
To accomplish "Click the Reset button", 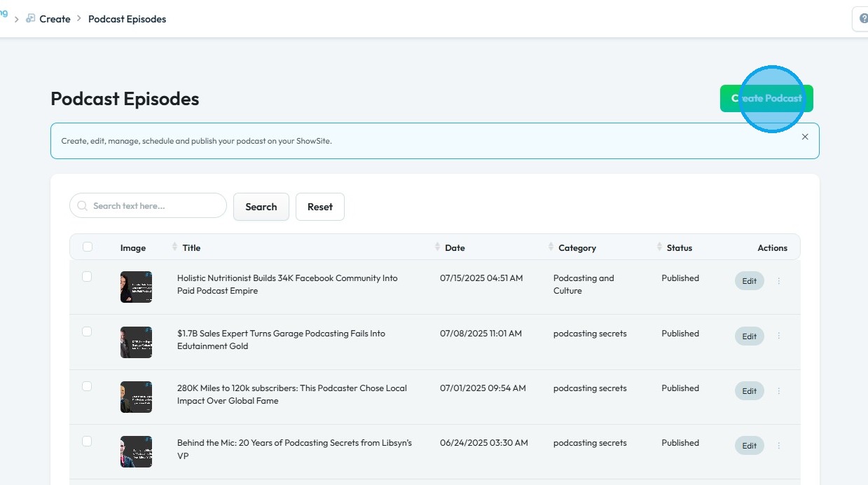I will [320, 207].
